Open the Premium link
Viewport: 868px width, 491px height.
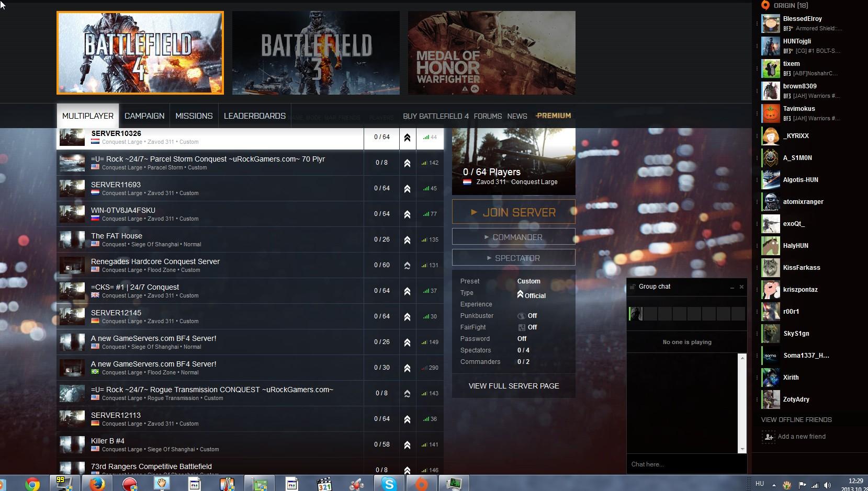554,116
